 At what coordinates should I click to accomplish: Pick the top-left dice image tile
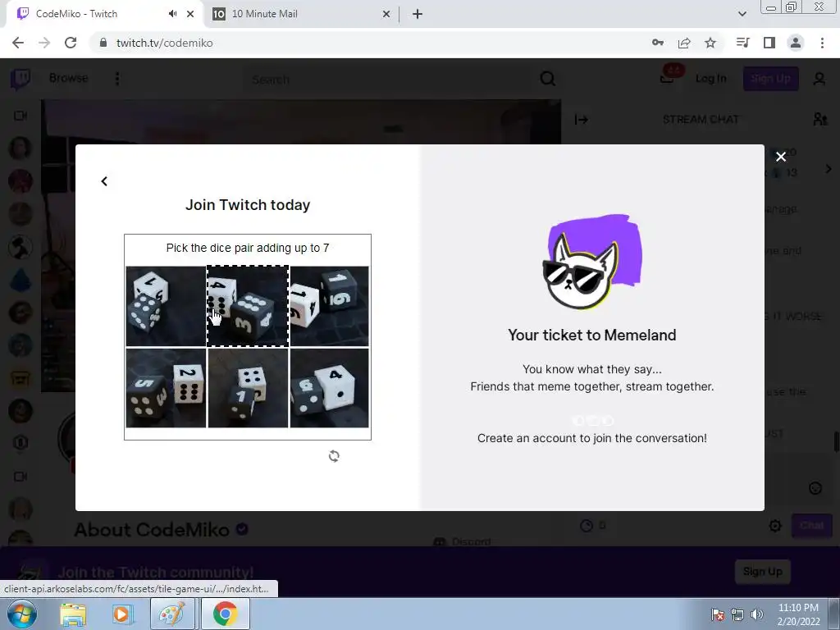coord(166,306)
